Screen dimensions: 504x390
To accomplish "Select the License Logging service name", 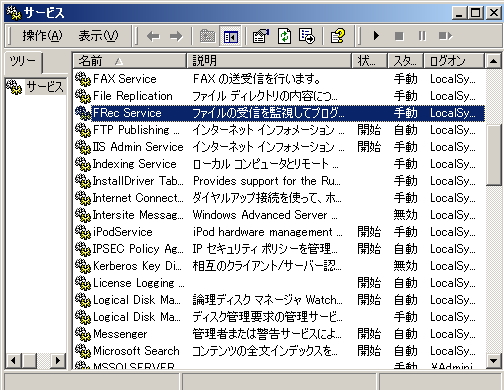I will coord(138,283).
